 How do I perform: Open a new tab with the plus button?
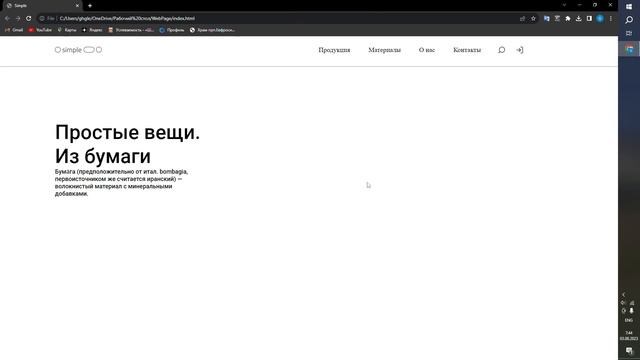pyautogui.click(x=90, y=6)
